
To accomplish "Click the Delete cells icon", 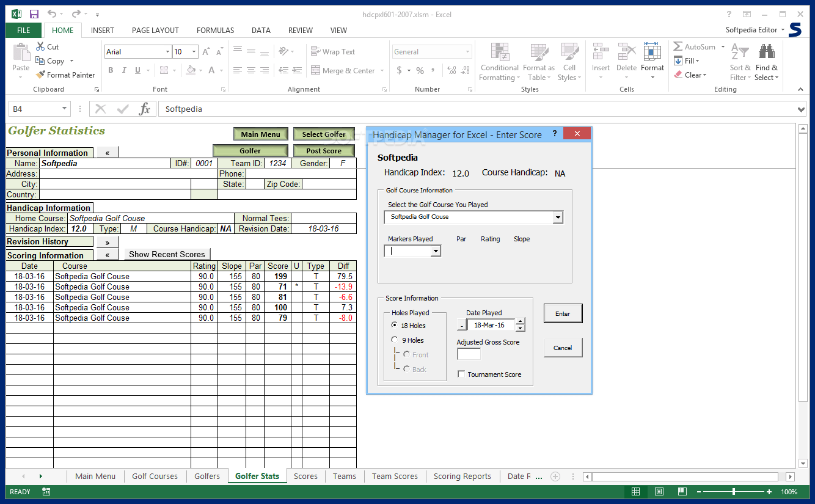I will (x=626, y=53).
